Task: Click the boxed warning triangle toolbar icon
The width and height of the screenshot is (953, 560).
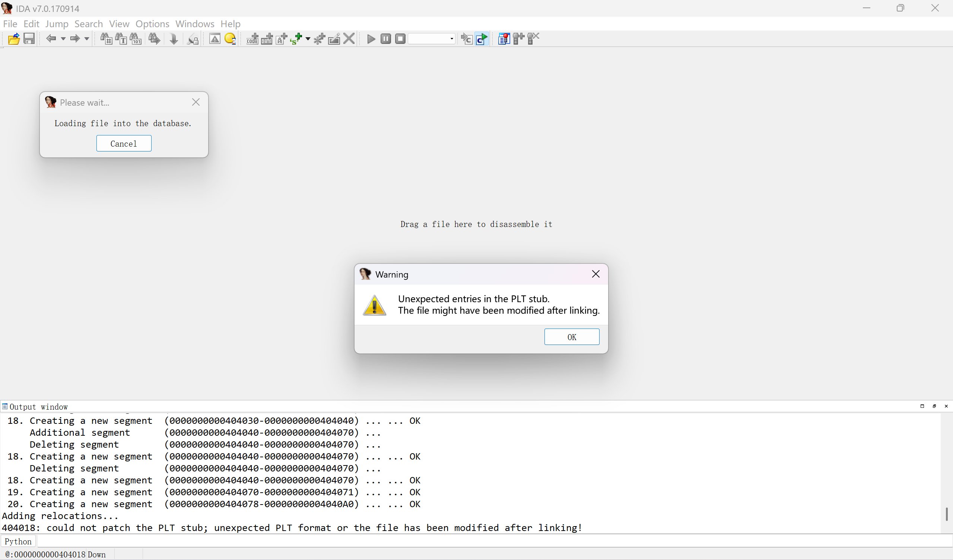Action: (215, 39)
